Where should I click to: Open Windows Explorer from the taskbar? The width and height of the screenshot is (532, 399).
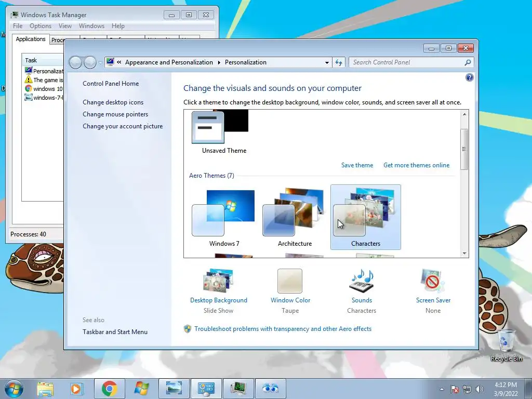(x=45, y=389)
